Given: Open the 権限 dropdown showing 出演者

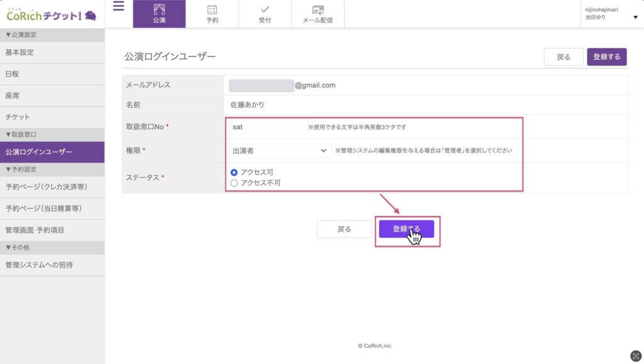Looking at the screenshot, I should pos(278,151).
